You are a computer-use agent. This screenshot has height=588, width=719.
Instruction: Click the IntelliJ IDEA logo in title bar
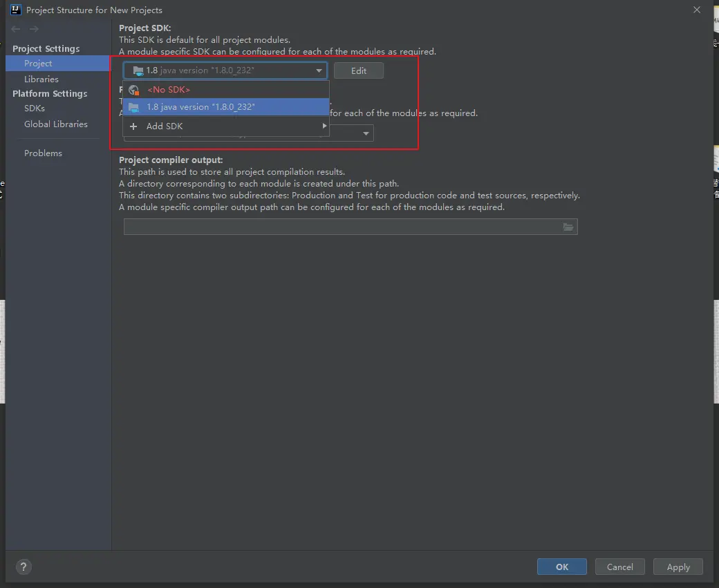(16, 10)
